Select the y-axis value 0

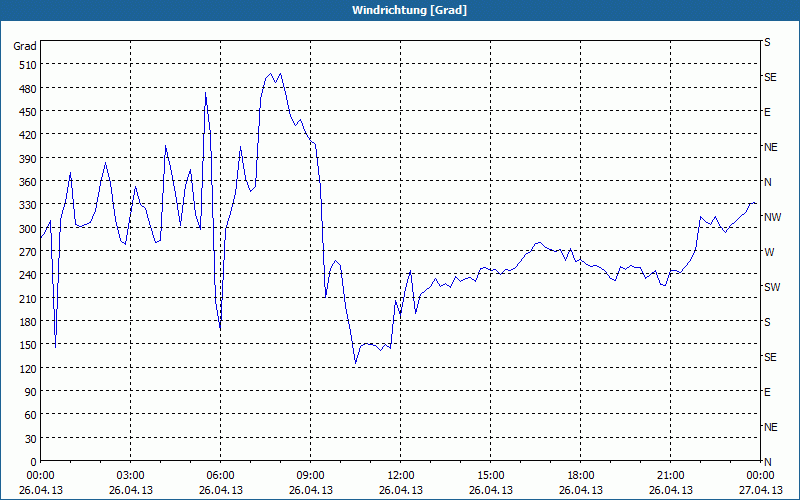33,462
